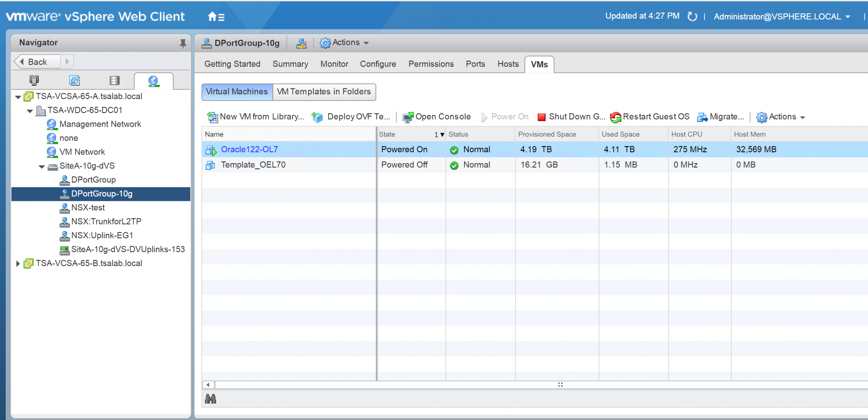Toggle Virtual Machines view button
Screen dimensions: 868x420
coord(237,92)
